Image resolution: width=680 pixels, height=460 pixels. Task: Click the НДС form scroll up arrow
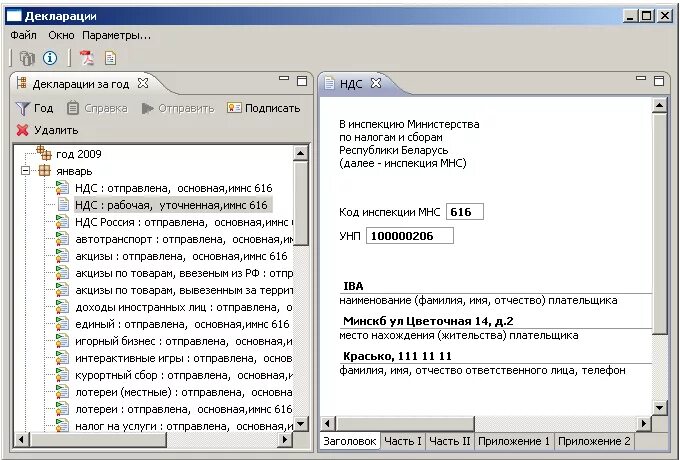point(660,105)
